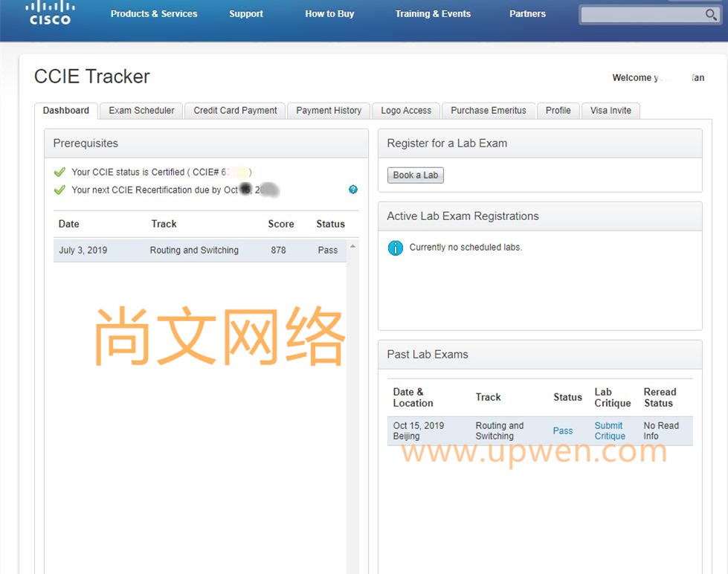This screenshot has height=574, width=728.
Task: Click the up arrow of the prerequisites scrollbar
Action: [x=353, y=246]
